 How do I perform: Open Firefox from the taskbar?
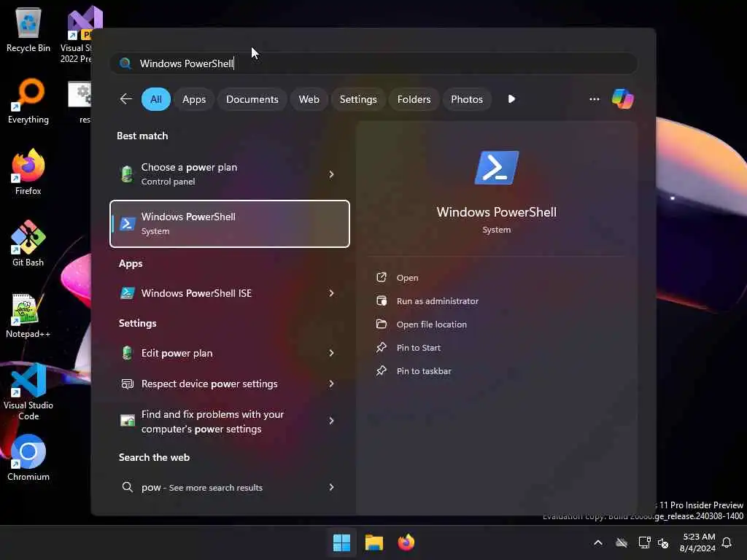point(406,542)
